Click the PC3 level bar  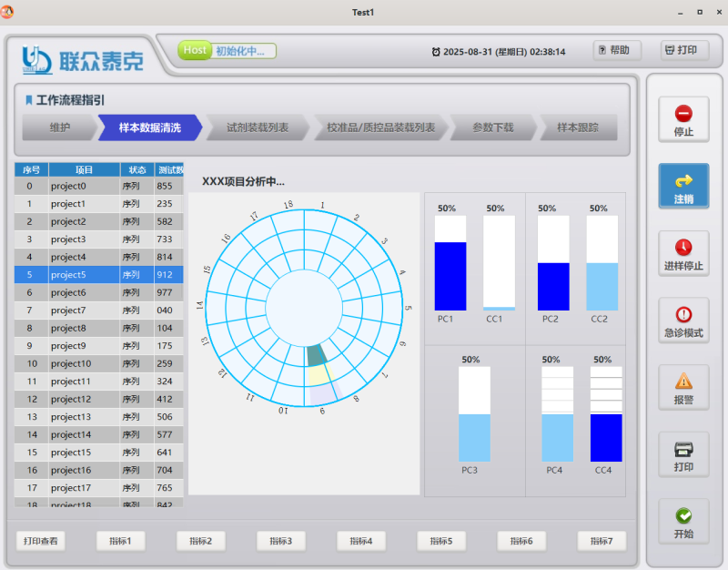(474, 414)
